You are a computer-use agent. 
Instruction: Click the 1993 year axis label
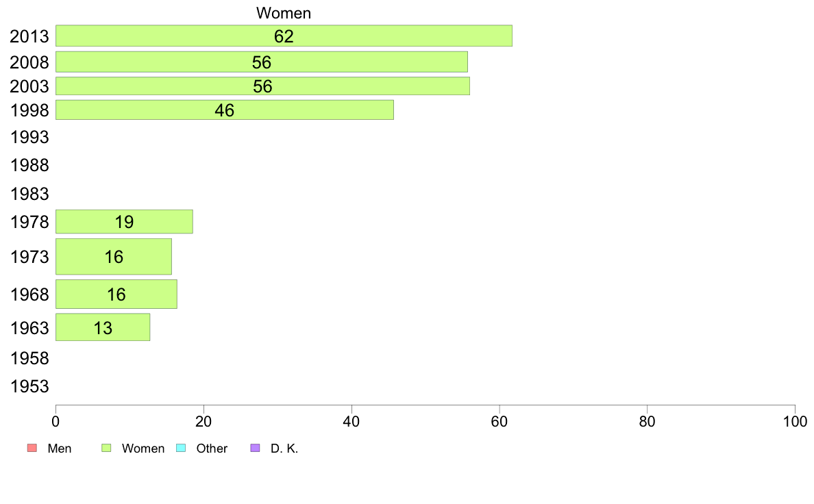(x=29, y=138)
